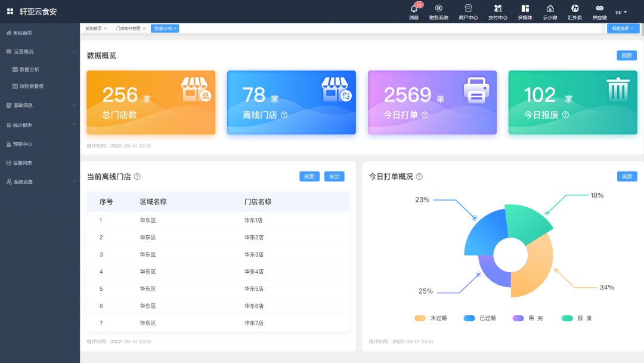
Task: Open BI数据看板 in the sidebar
Action: click(32, 87)
